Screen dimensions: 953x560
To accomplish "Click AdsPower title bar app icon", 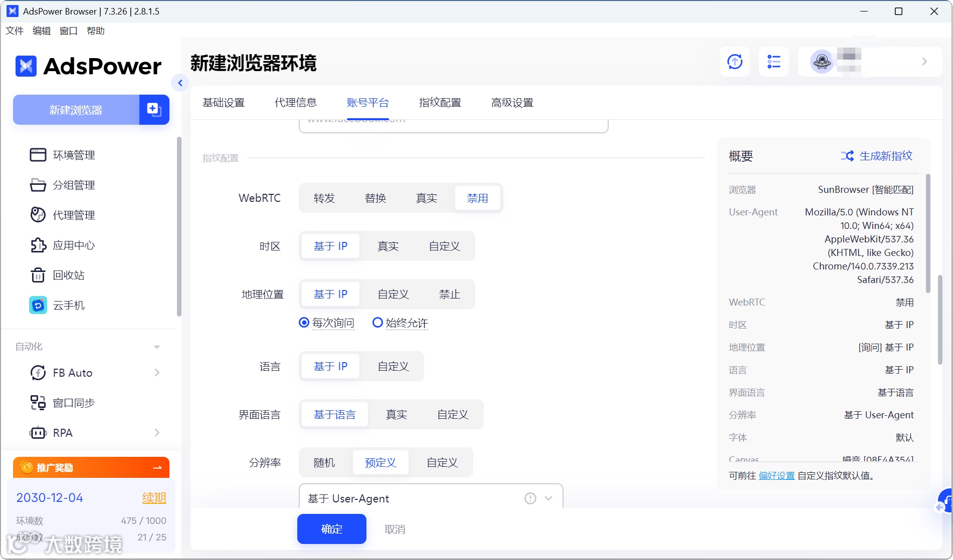I will coord(12,11).
